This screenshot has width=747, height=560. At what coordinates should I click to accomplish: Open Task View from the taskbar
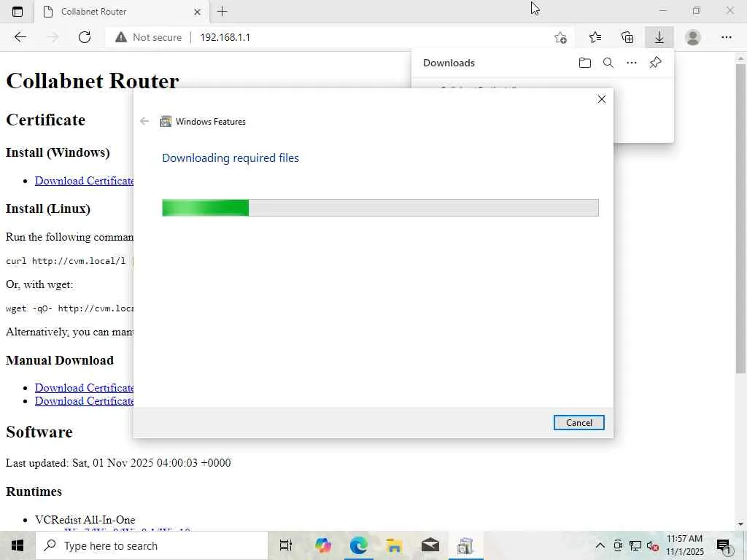point(286,545)
